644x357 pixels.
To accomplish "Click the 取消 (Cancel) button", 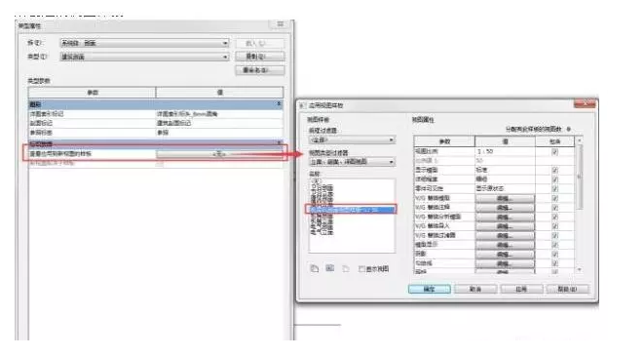I will click(x=475, y=289).
